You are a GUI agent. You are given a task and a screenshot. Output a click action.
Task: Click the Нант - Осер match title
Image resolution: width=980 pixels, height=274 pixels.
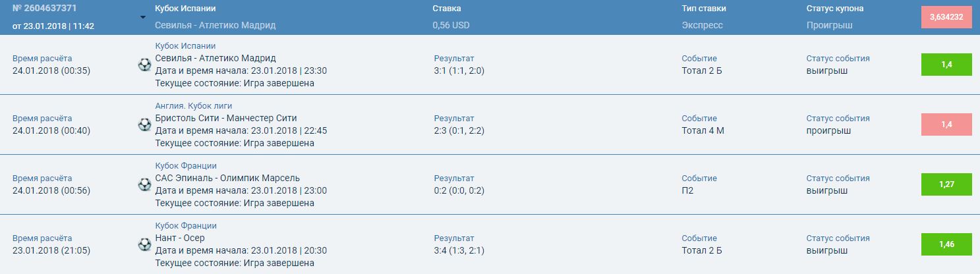click(x=180, y=238)
